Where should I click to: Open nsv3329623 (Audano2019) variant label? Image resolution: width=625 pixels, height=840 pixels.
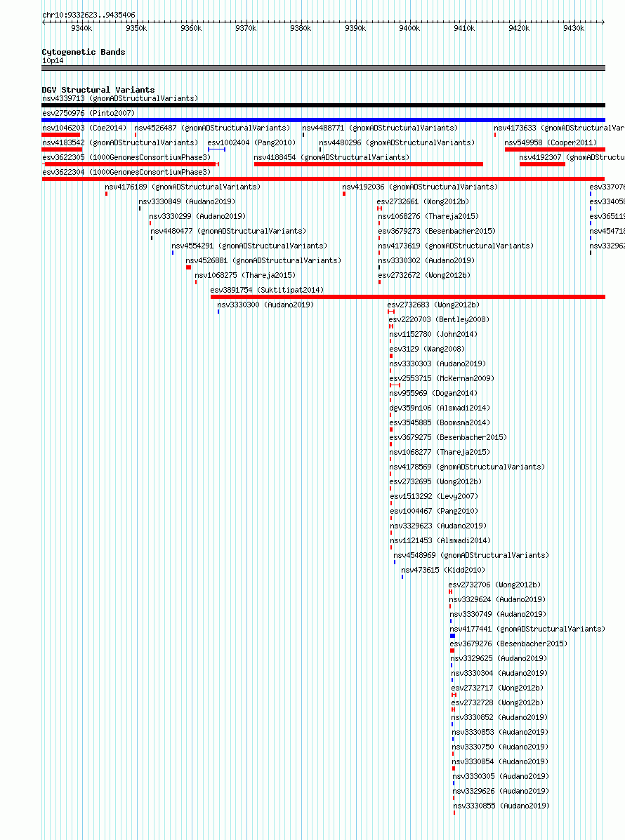438,526
